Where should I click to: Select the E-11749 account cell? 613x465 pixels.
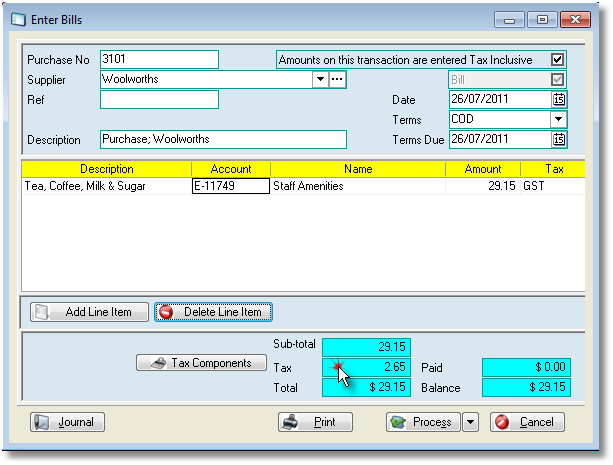point(230,185)
